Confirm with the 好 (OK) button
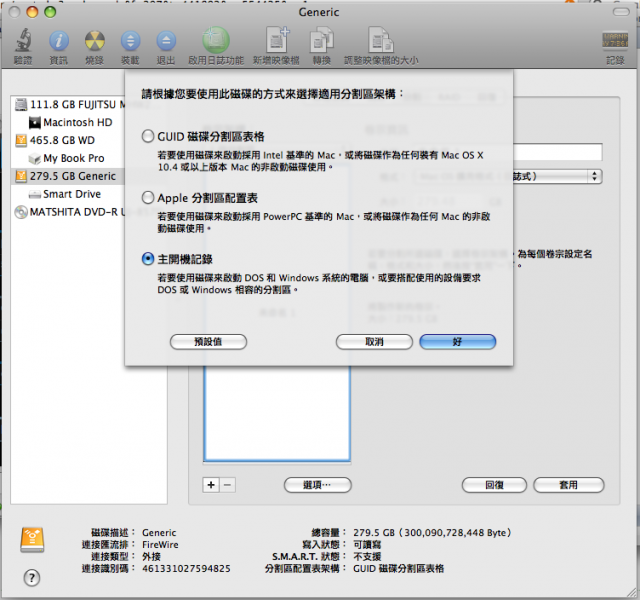The image size is (640, 600). coord(458,342)
